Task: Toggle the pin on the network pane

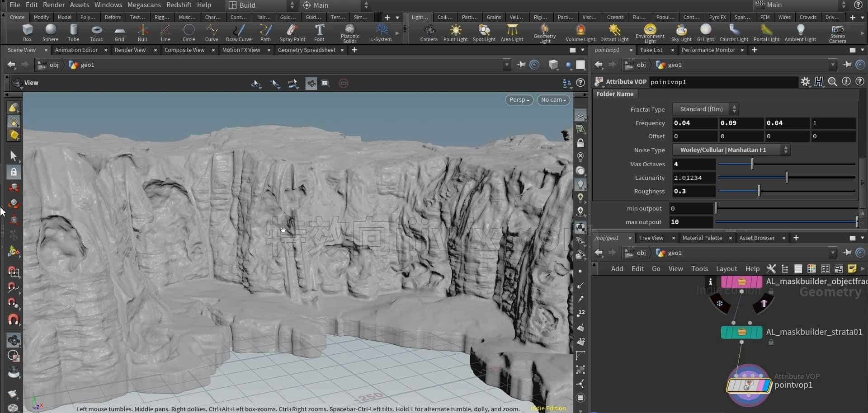Action: pyautogui.click(x=847, y=253)
